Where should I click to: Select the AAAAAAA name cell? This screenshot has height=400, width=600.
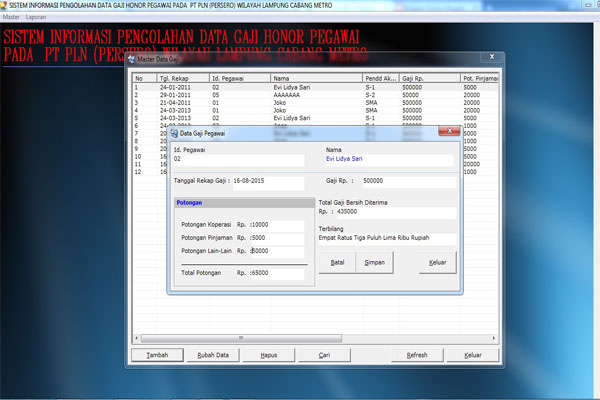click(x=287, y=95)
